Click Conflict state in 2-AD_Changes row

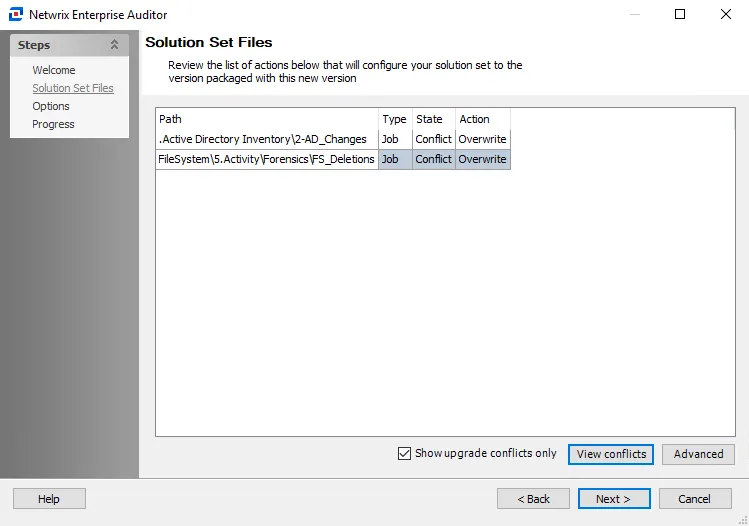point(434,139)
